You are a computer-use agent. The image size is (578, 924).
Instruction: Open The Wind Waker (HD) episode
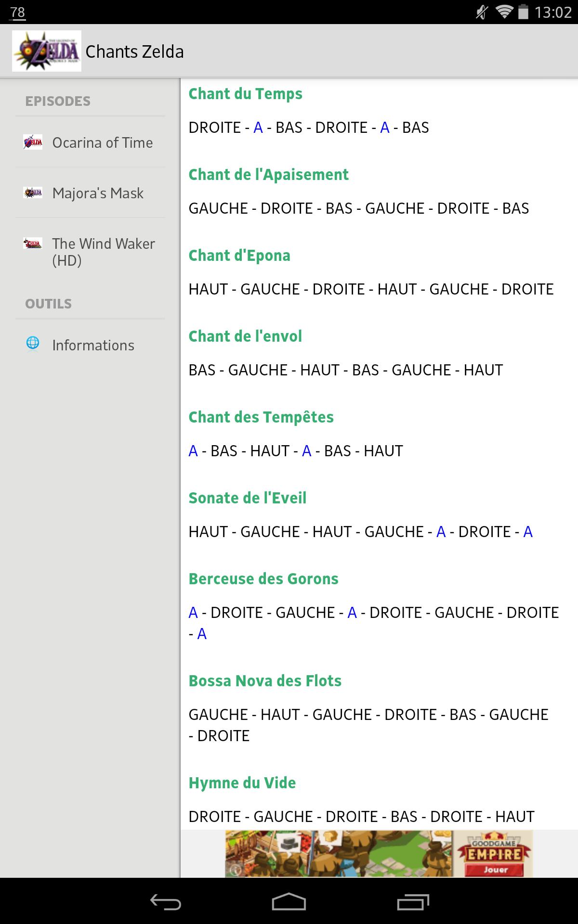(103, 252)
